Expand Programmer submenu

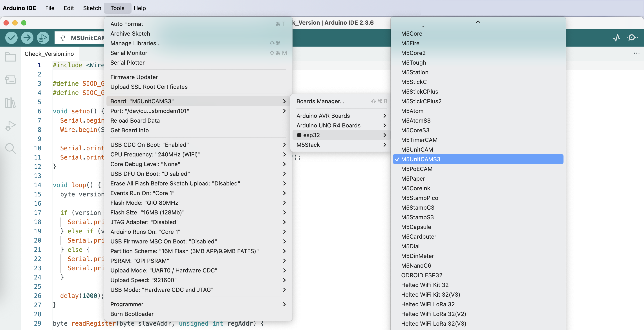coord(198,304)
